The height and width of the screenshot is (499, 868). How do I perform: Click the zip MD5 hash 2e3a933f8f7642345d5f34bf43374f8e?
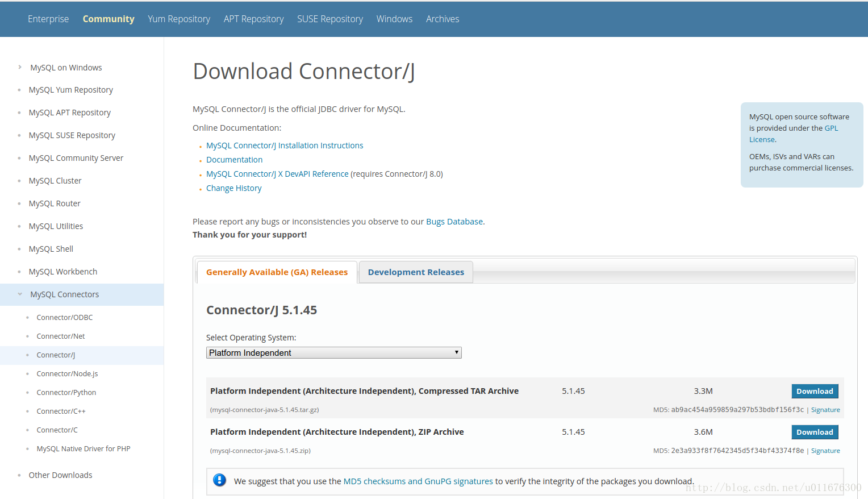click(737, 451)
